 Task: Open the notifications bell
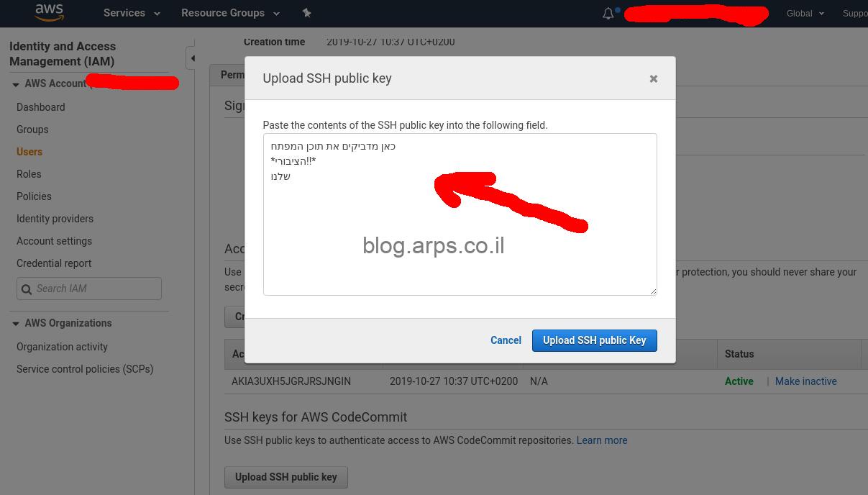pyautogui.click(x=608, y=13)
